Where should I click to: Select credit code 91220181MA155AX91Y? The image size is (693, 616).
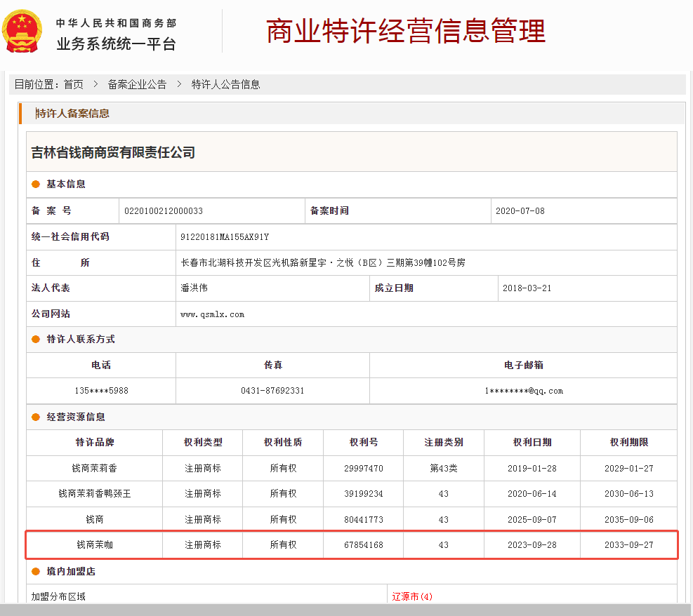click(x=225, y=237)
